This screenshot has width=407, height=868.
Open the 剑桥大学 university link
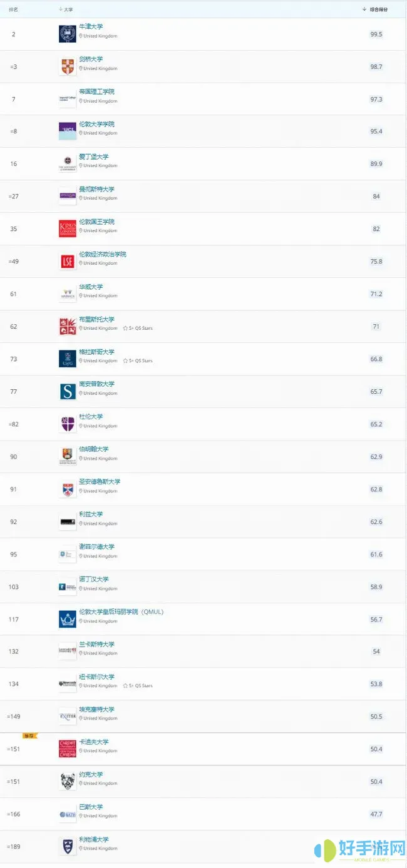97,58
